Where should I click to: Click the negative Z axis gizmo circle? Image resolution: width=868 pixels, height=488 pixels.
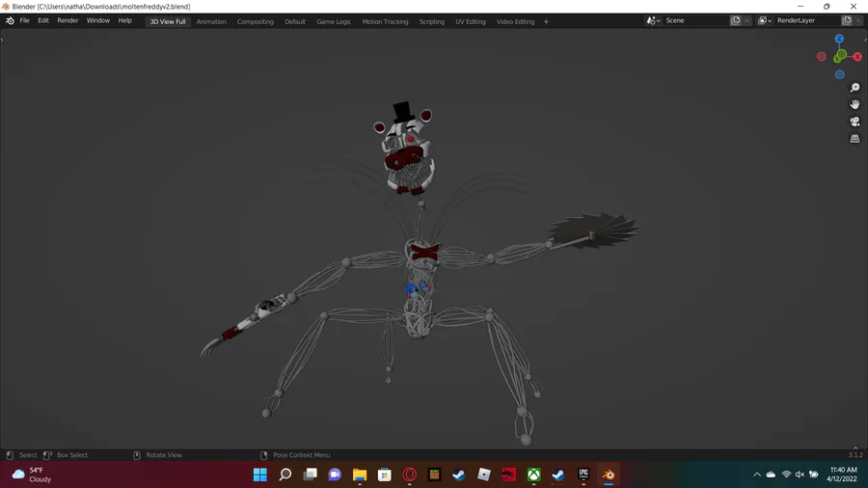coord(840,74)
